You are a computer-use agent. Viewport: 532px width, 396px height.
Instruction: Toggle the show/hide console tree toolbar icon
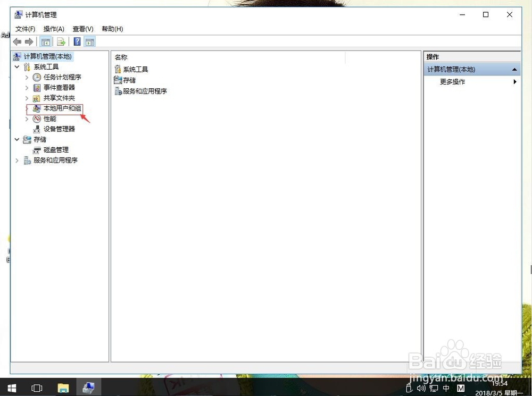click(x=45, y=41)
